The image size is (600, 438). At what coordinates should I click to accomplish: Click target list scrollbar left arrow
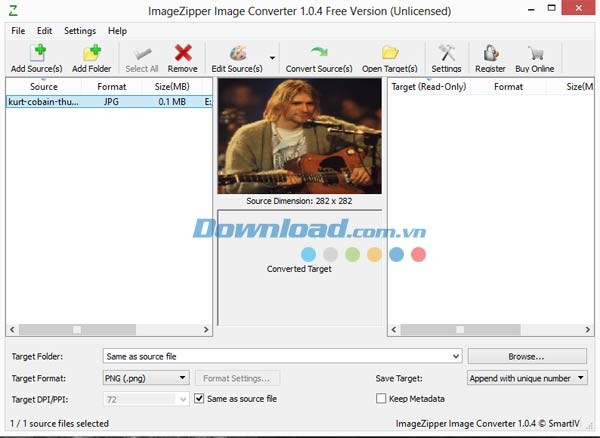pos(394,329)
